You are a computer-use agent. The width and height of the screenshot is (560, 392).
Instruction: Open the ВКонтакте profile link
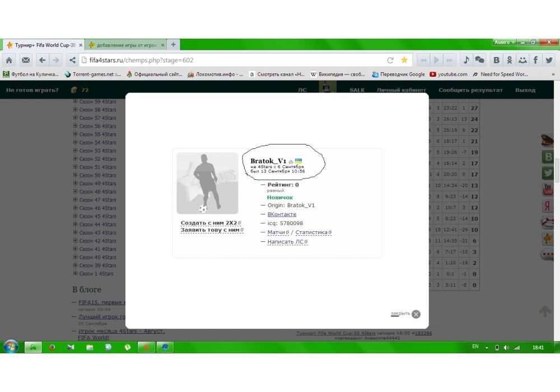(x=282, y=214)
